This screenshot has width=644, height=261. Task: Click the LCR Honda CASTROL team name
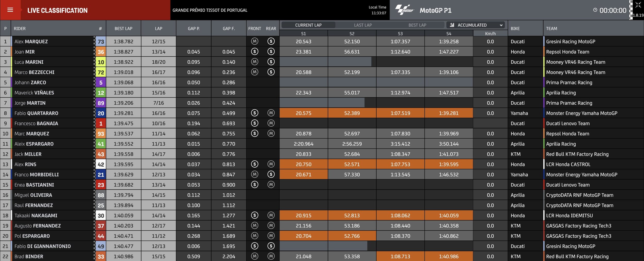coord(568,164)
